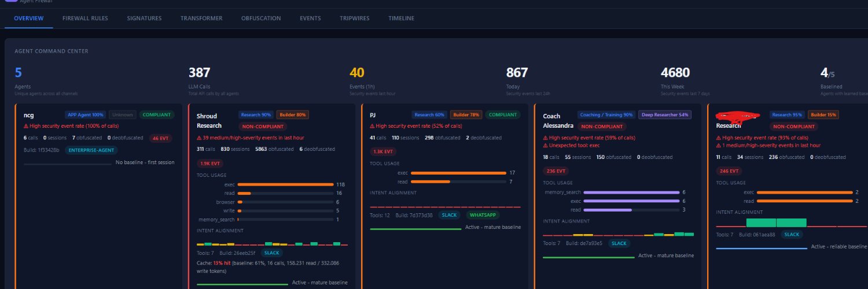This screenshot has height=289, width=868.
Task: Click the write usage bar showing 5
Action: 285,211
